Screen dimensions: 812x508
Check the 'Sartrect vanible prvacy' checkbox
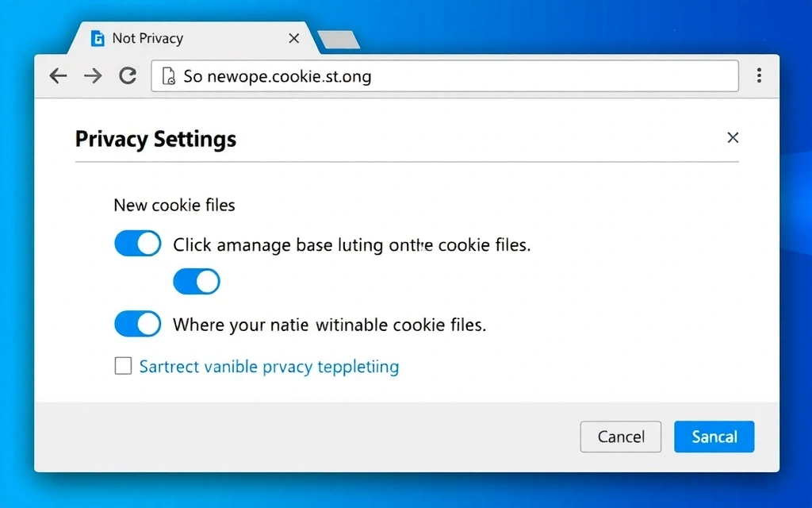tap(123, 366)
